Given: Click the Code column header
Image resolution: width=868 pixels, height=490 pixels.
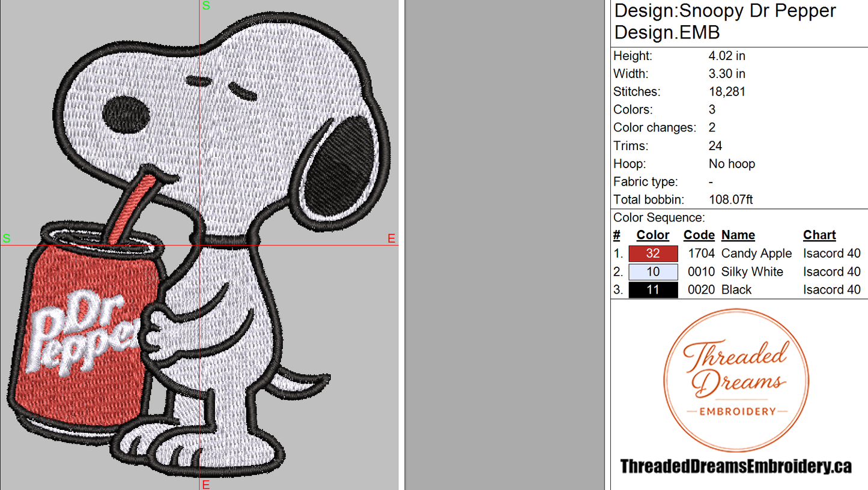Looking at the screenshot, I should tap(699, 235).
